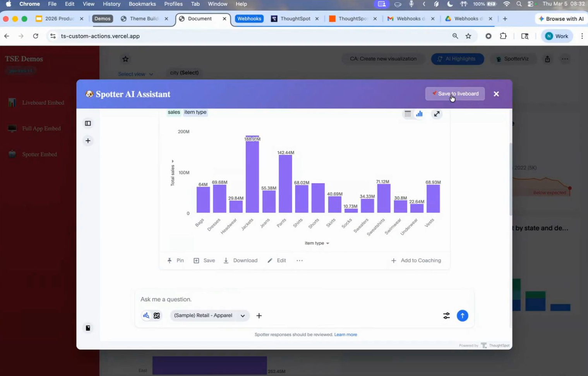The height and width of the screenshot is (376, 588).
Task: Start a new chat with plus icon
Action: click(x=88, y=141)
